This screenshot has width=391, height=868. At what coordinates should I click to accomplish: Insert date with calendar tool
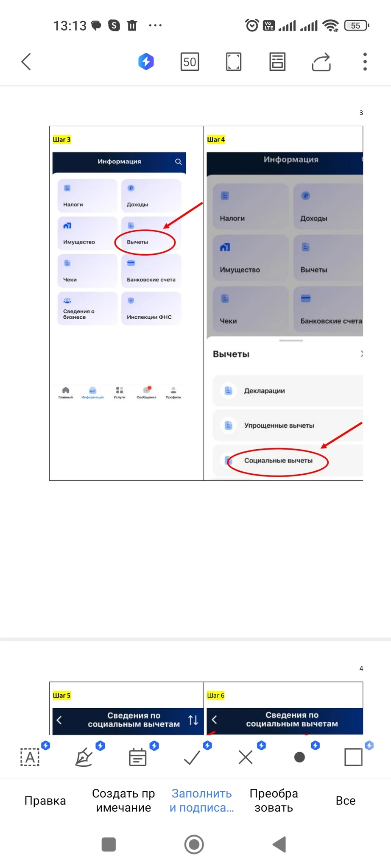138,757
